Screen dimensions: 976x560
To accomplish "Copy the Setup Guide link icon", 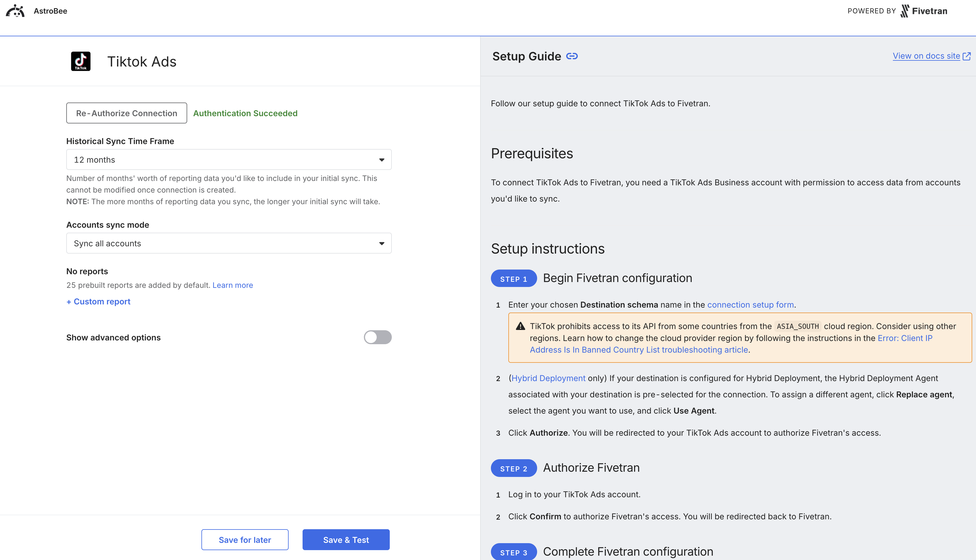I will point(572,56).
